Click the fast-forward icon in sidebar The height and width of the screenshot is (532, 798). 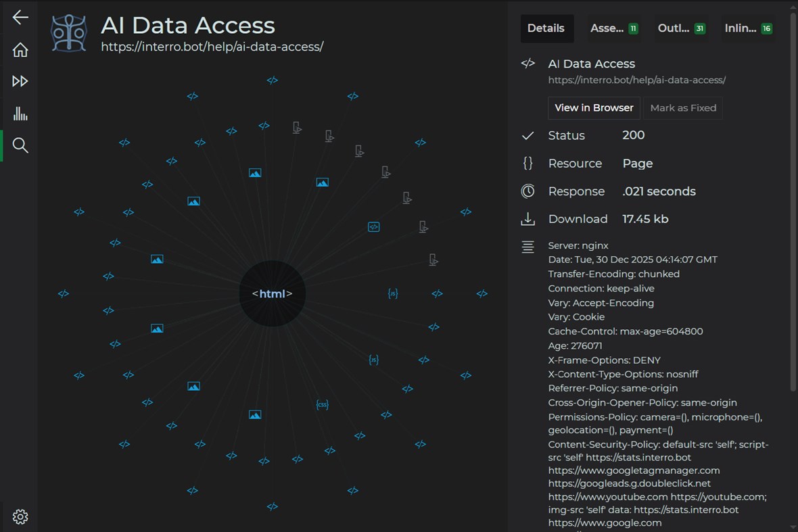[x=20, y=81]
